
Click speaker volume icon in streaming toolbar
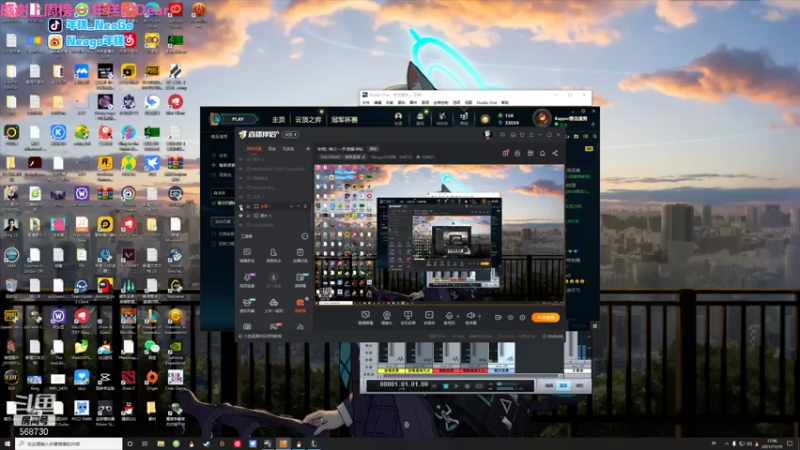(470, 315)
